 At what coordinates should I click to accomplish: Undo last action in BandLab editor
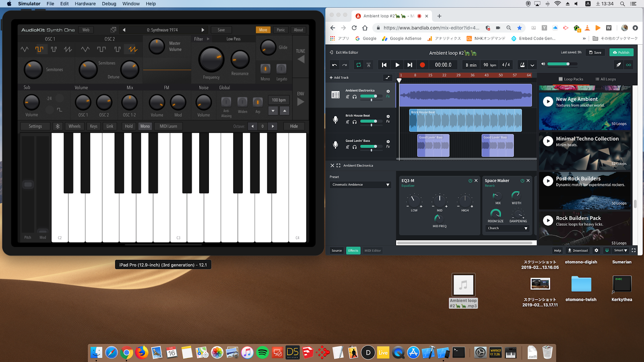(x=334, y=65)
